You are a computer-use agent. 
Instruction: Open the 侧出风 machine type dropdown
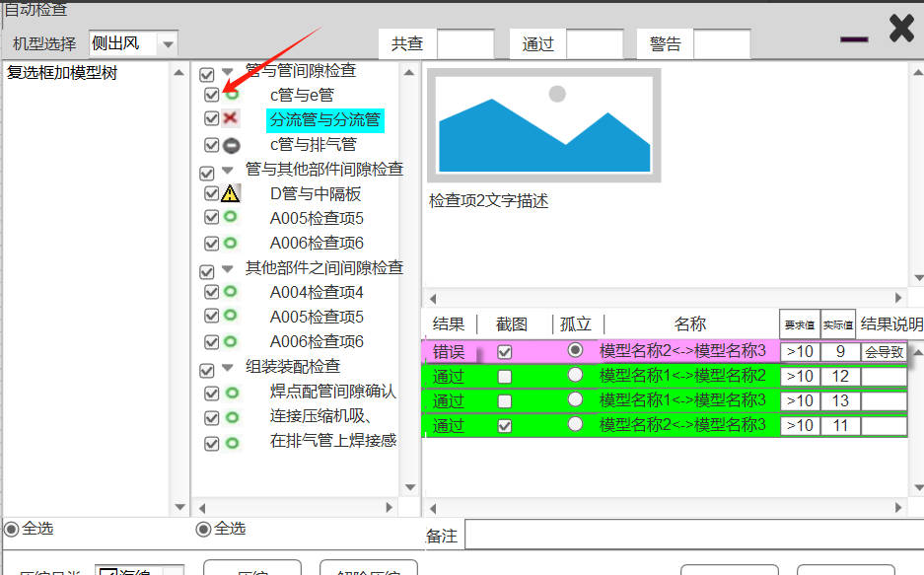pos(168,43)
